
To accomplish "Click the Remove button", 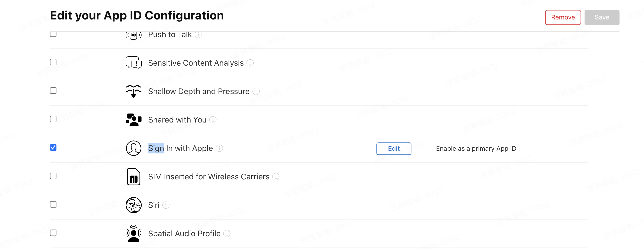I will 563,17.
